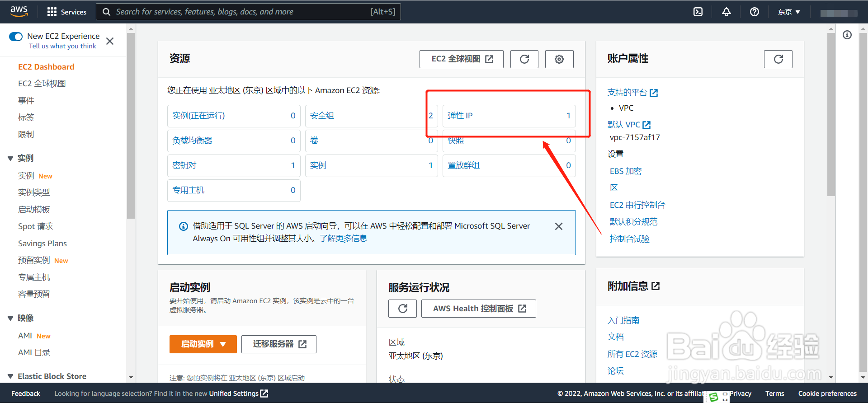
Task: Open AMI in the sidebar
Action: point(25,336)
